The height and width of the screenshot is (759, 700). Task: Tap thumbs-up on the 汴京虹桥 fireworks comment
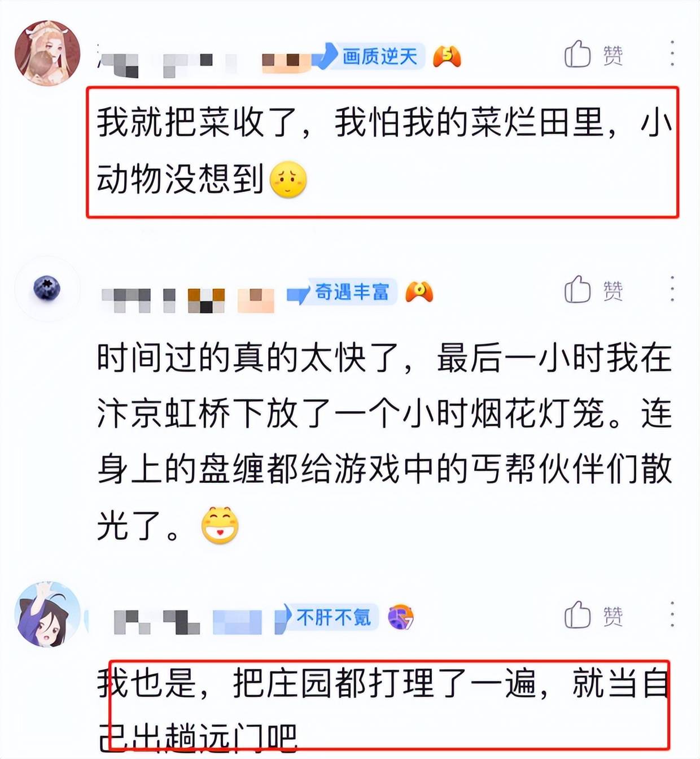click(x=593, y=290)
